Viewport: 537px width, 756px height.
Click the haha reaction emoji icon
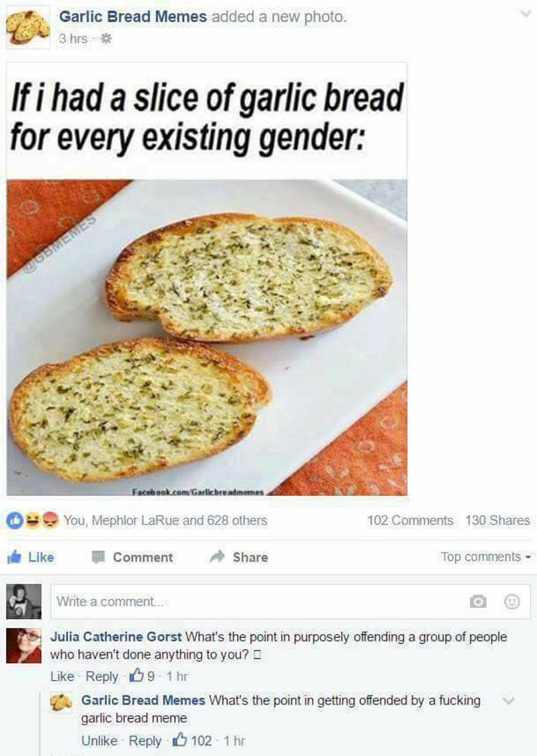pos(32,520)
